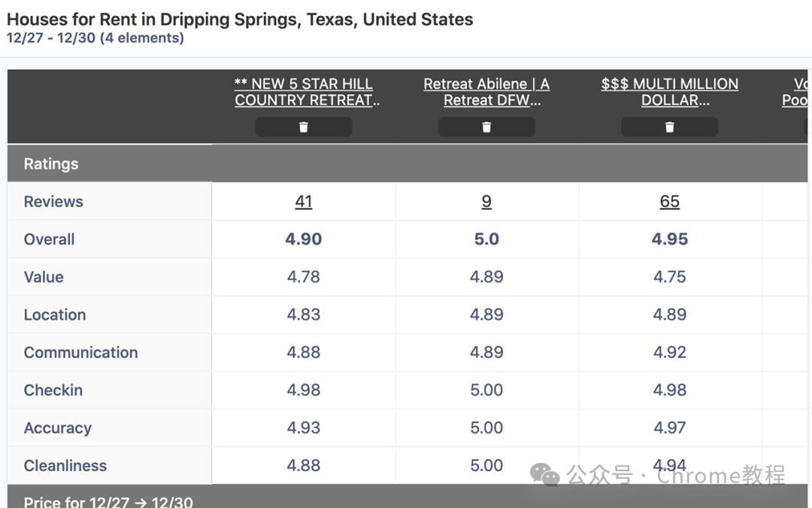Delete the MULTI MILLION DOLLAR listing column
Screen dimensions: 812x508
[x=670, y=127]
